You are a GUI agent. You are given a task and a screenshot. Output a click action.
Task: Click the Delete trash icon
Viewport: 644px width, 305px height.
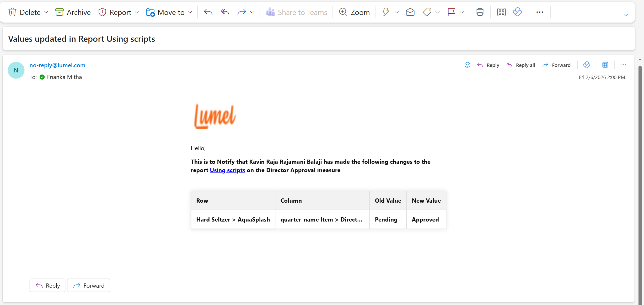click(x=12, y=12)
